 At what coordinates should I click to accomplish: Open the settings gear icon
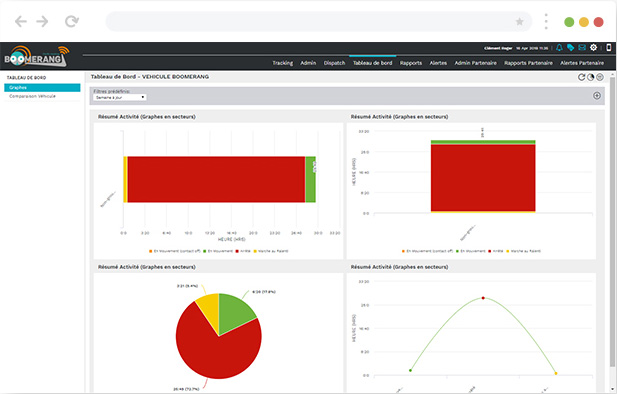(x=593, y=48)
